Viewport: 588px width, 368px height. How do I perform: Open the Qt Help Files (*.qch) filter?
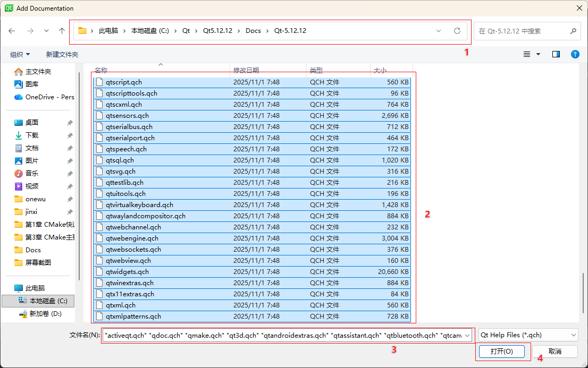tap(528, 335)
